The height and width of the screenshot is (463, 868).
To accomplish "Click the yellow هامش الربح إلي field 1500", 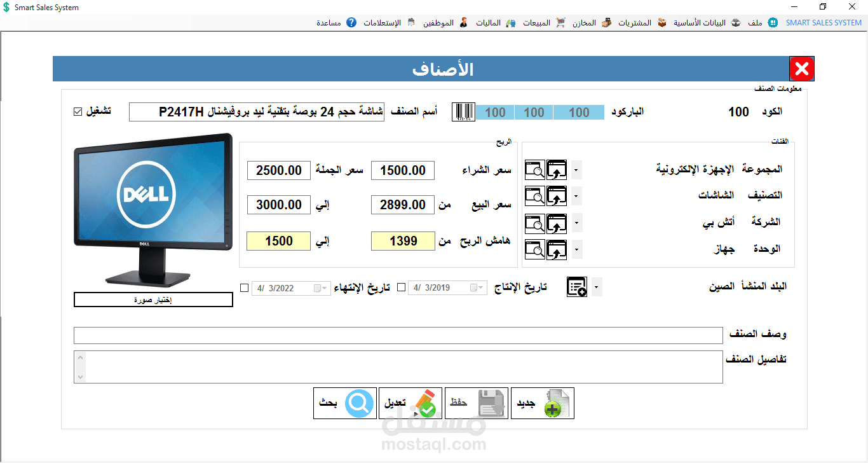I will click(278, 241).
